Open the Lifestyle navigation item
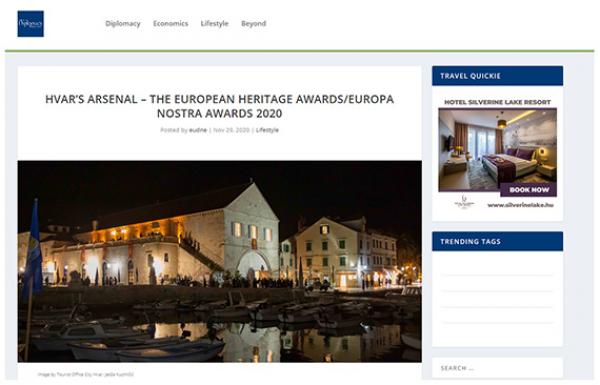 pos(214,23)
